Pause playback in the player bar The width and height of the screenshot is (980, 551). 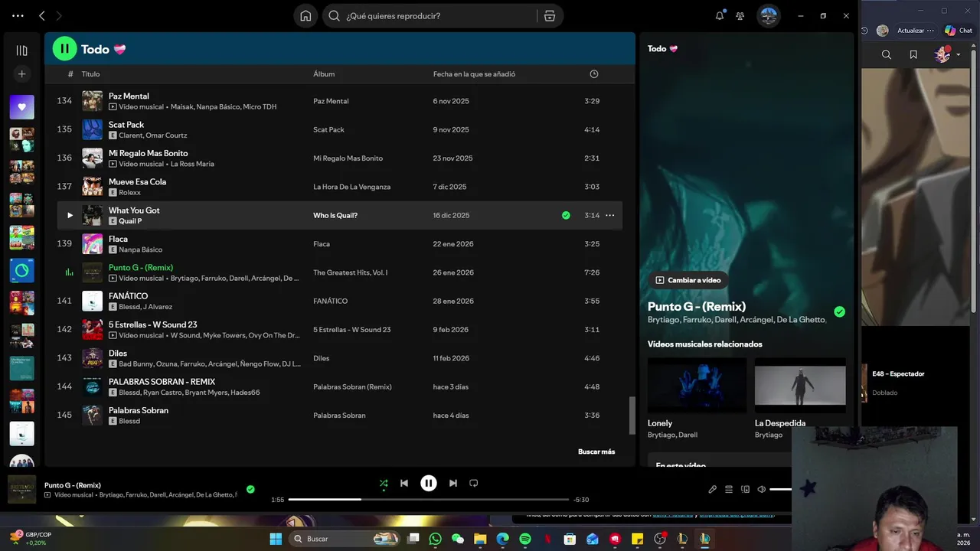click(429, 483)
